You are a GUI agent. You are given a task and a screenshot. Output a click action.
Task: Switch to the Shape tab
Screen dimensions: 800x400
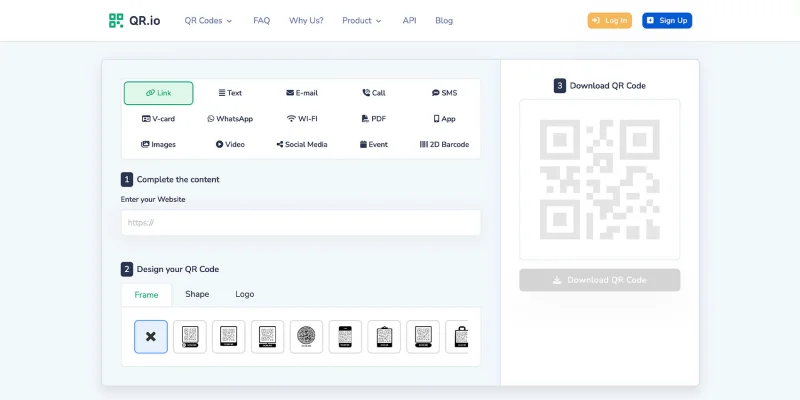tap(197, 295)
